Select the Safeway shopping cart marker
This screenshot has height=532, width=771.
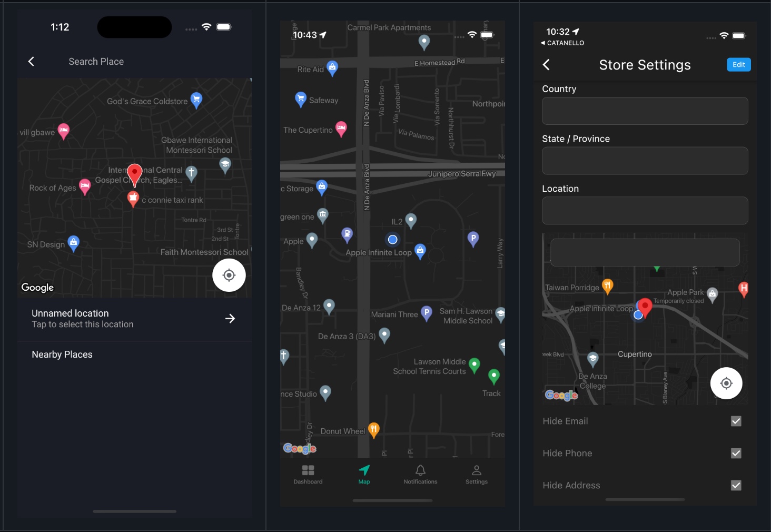(301, 99)
